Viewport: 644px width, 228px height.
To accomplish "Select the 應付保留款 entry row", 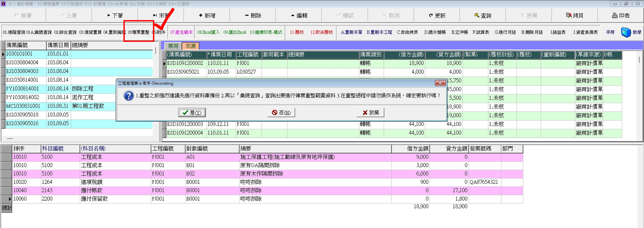I will tap(267, 198).
